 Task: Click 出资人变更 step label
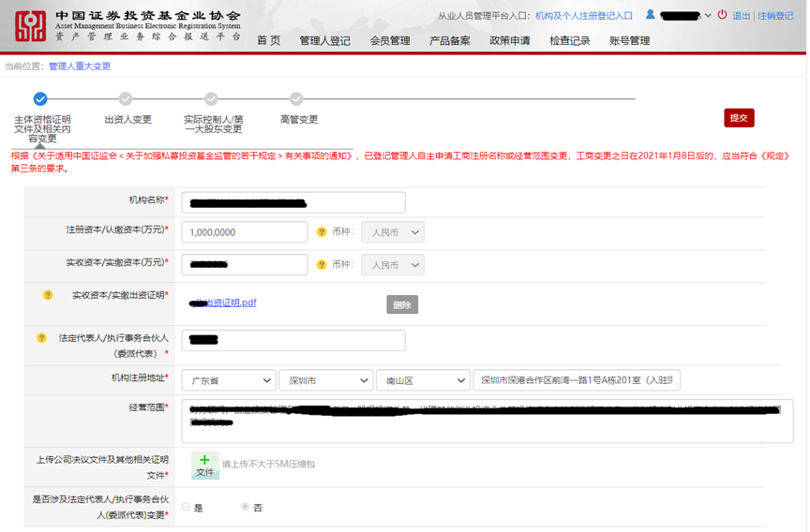tap(128, 120)
